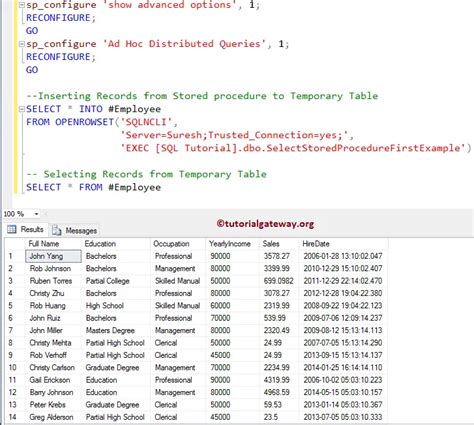Select the Rob Johnson cell
This screenshot has width=474, height=425.
point(53,268)
